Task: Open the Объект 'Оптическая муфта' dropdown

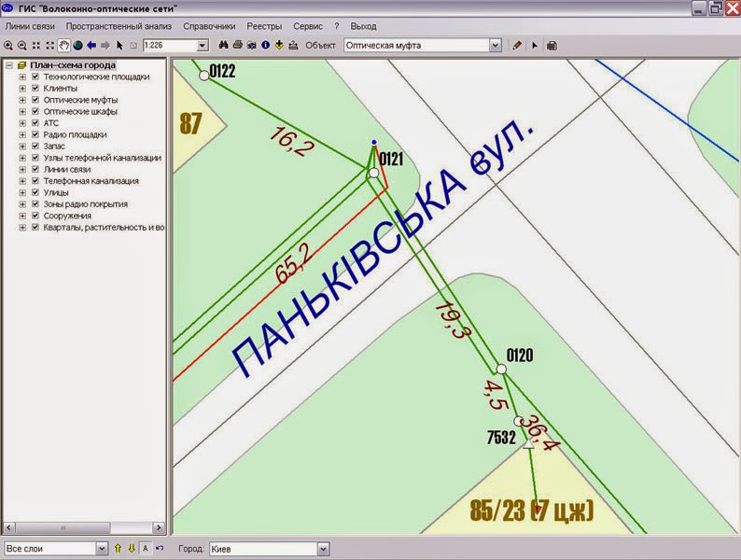Action: pos(495,46)
